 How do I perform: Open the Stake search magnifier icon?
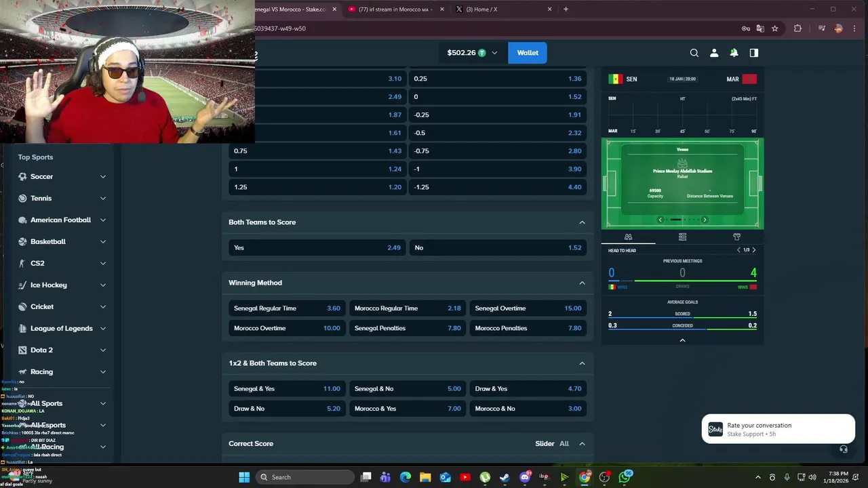click(x=694, y=53)
